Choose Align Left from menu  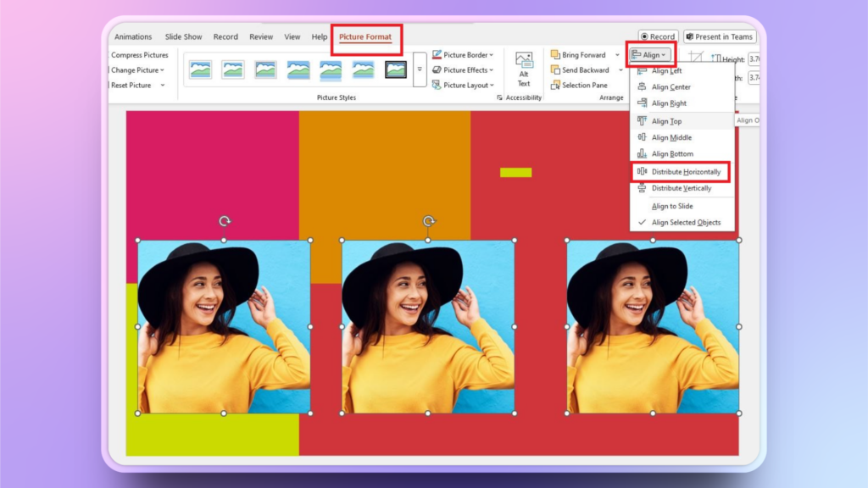click(x=682, y=71)
